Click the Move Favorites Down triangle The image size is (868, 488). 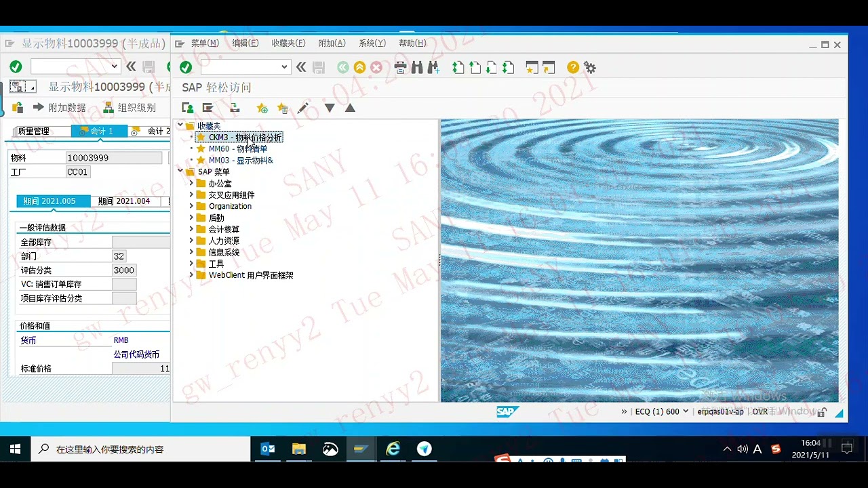pyautogui.click(x=330, y=108)
